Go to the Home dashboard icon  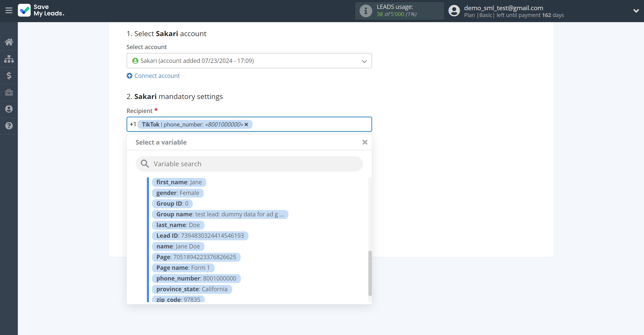(9, 42)
